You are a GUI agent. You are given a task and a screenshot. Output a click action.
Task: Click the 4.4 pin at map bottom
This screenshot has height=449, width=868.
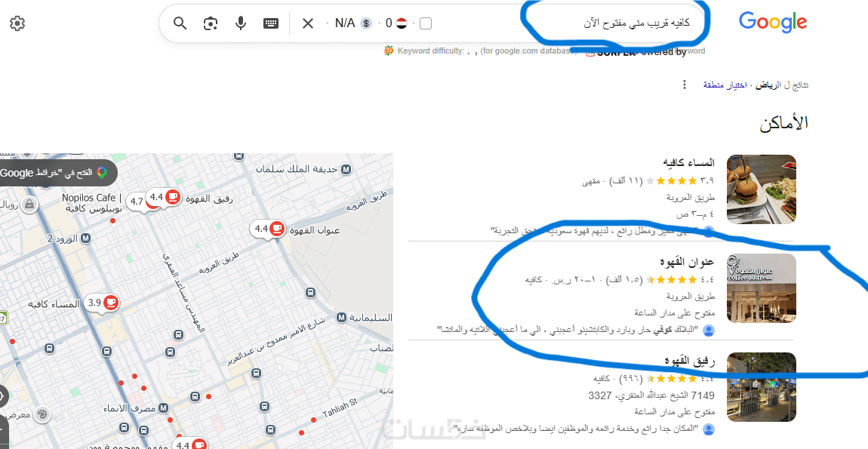tap(191, 444)
